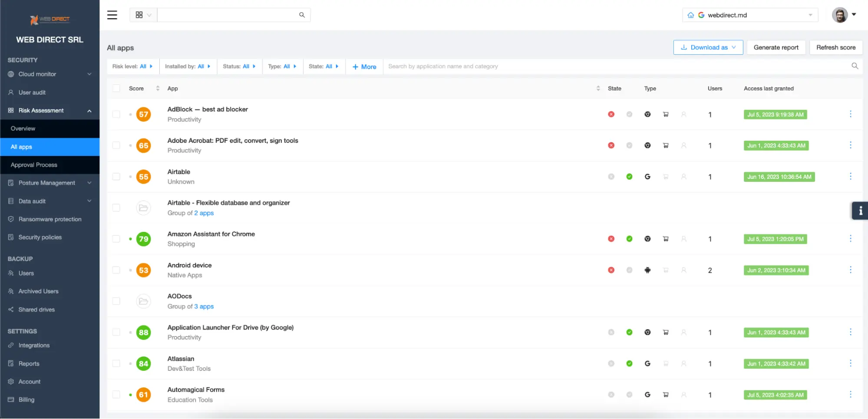Tick the select-all checkbox in the table header

116,88
